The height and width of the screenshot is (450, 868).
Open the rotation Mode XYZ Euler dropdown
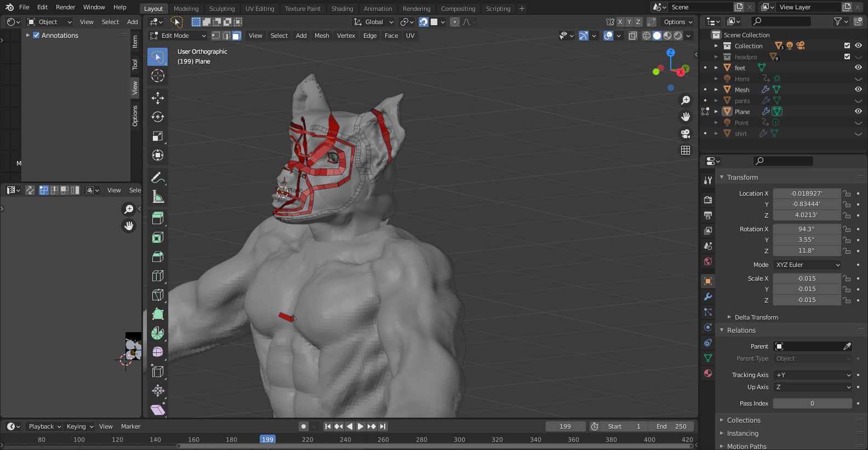(x=807, y=265)
